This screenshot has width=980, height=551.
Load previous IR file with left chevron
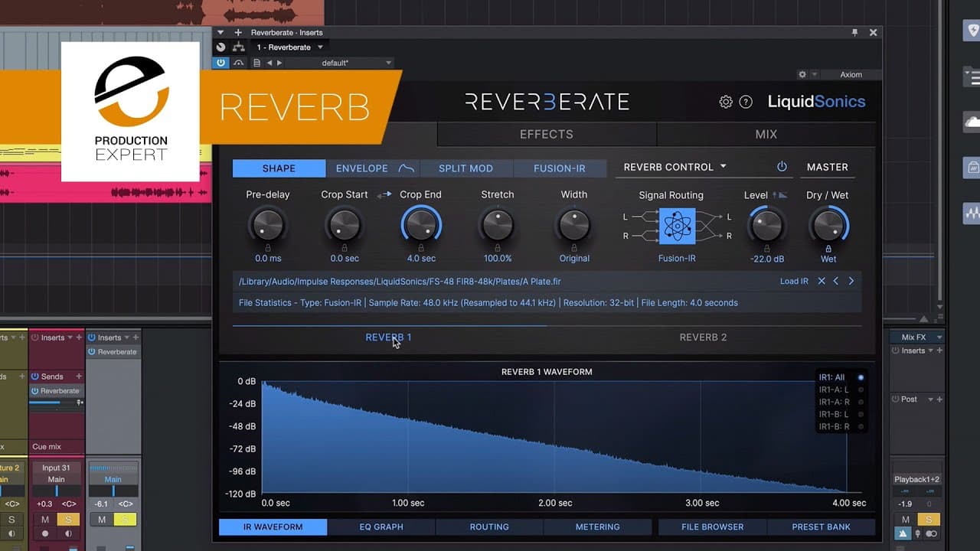[836, 281]
